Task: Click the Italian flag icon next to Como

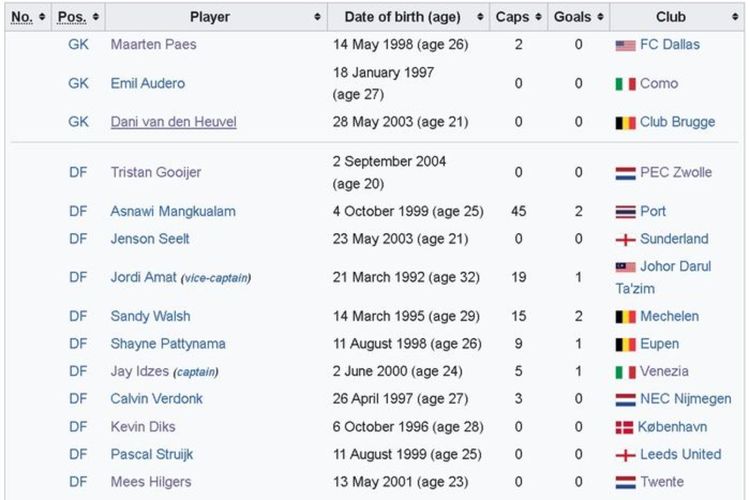Action: coord(625,84)
